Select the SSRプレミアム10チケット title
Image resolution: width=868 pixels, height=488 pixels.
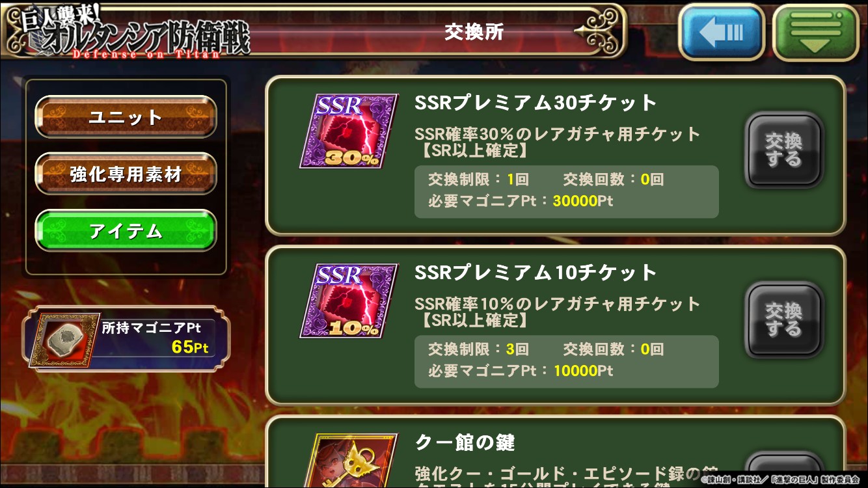pyautogui.click(x=536, y=273)
